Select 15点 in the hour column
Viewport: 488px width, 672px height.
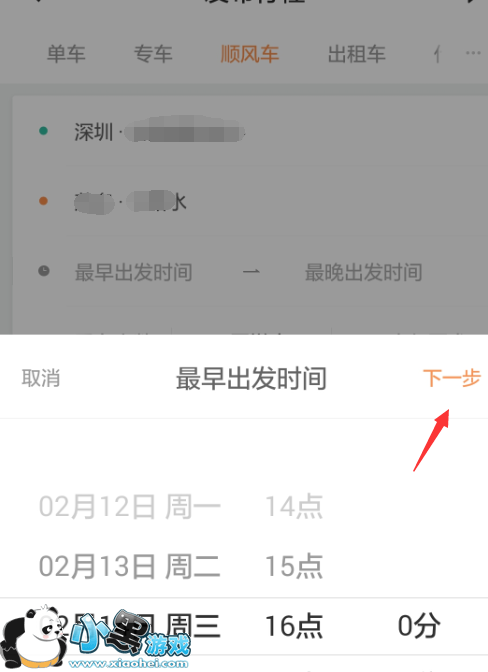click(293, 566)
